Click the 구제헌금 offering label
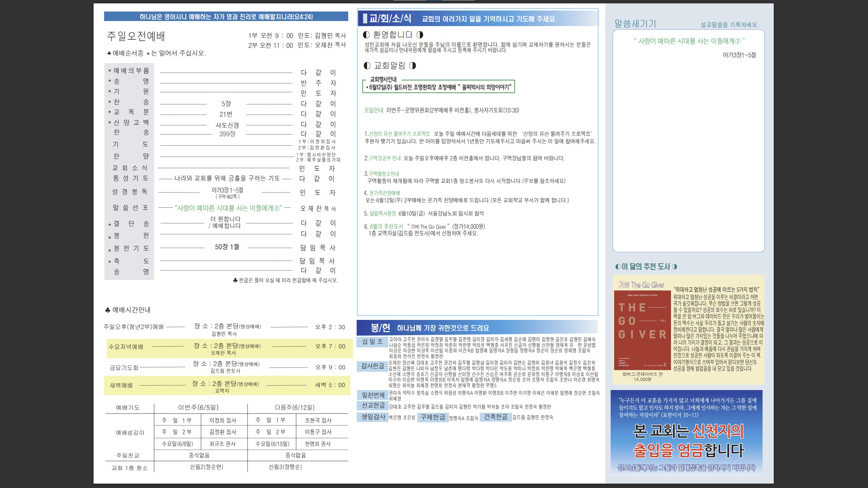The image size is (868, 488). (433, 417)
